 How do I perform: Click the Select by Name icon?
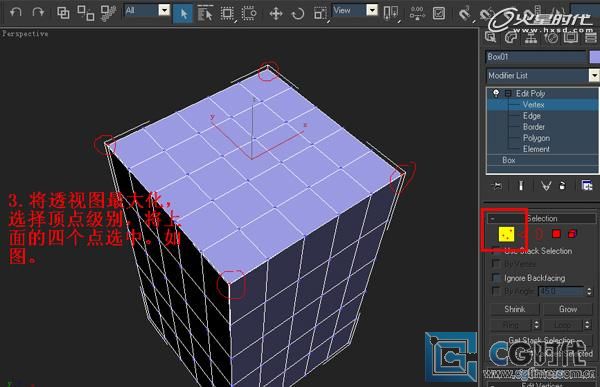pyautogui.click(x=205, y=14)
